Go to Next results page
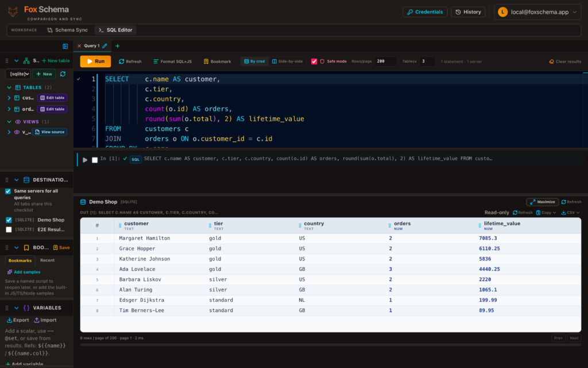Image resolution: width=588 pixels, height=368 pixels. pyautogui.click(x=574, y=338)
